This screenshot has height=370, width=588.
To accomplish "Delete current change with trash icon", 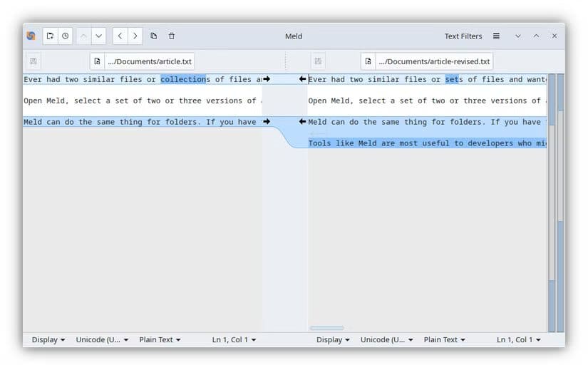I will (x=171, y=36).
